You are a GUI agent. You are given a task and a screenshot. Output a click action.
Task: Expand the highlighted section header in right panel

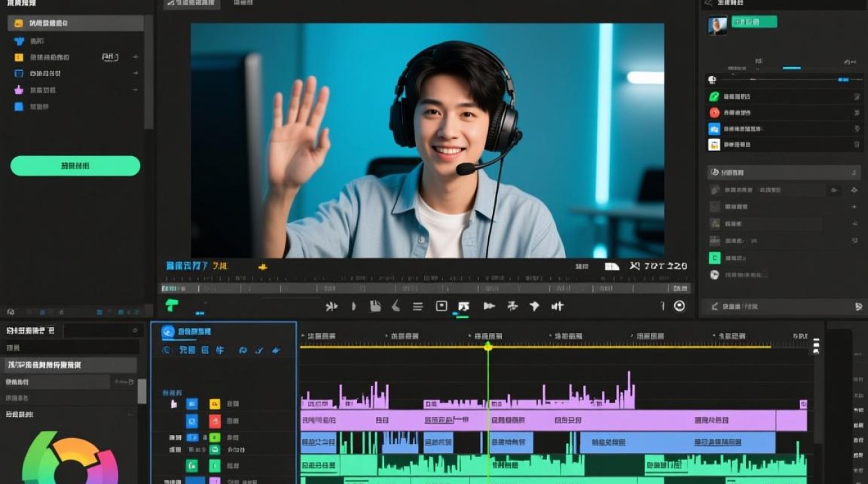click(x=783, y=172)
